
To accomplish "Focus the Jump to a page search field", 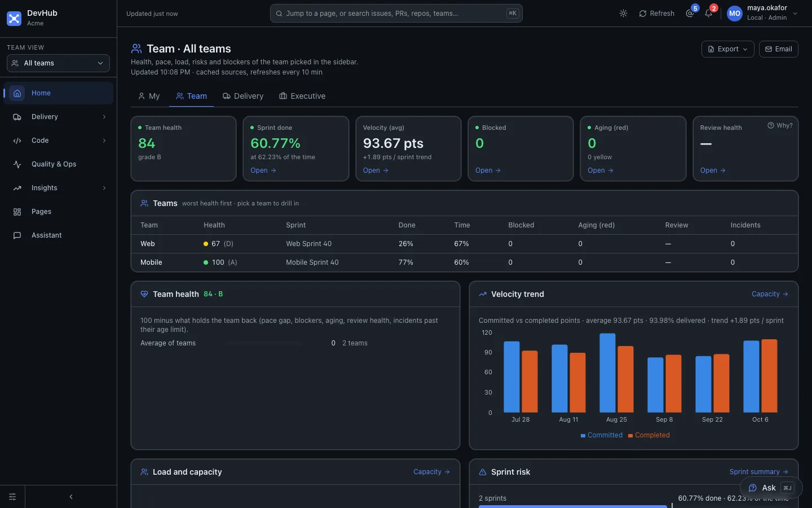I will tap(396, 14).
